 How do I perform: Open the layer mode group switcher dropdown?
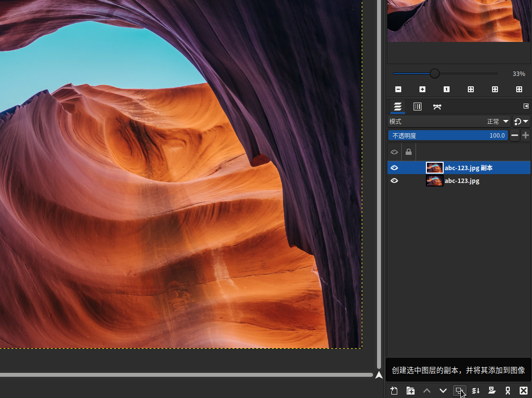coord(521,121)
